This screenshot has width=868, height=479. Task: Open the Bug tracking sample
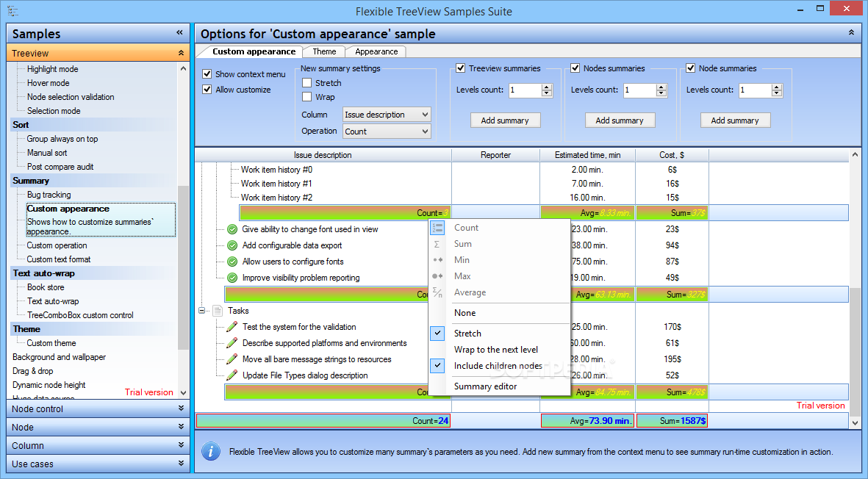click(49, 195)
